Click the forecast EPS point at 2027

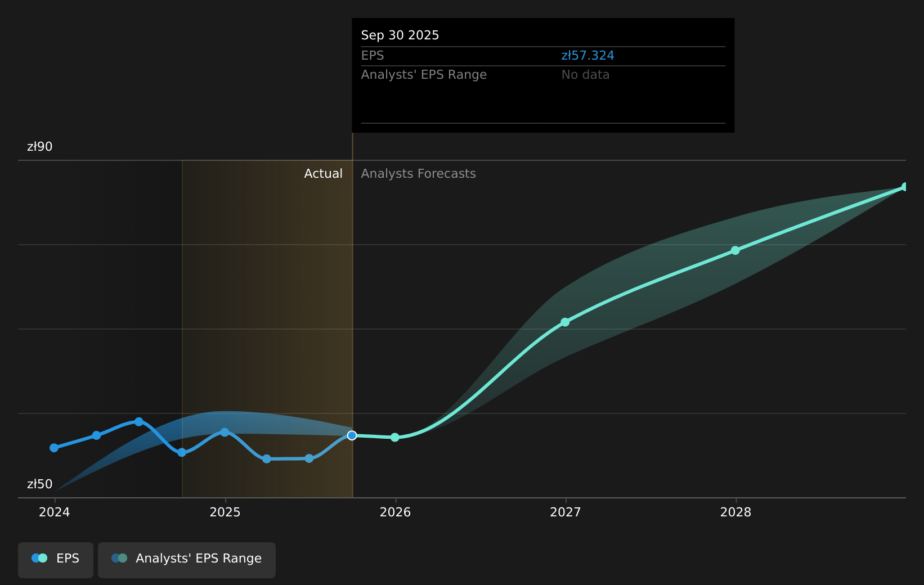point(565,322)
